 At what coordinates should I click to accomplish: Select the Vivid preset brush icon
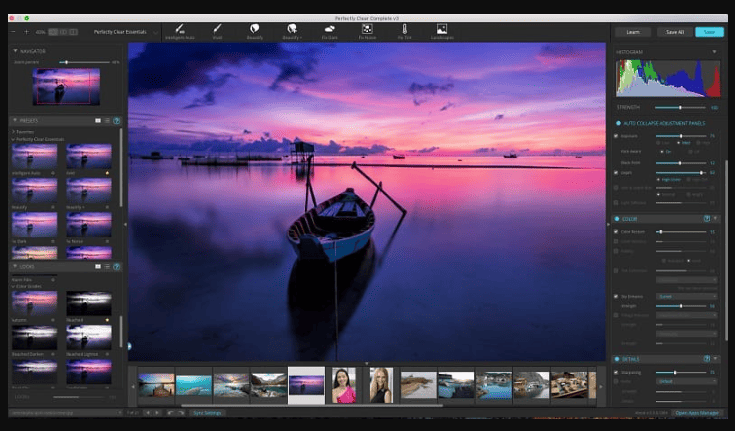click(x=217, y=29)
